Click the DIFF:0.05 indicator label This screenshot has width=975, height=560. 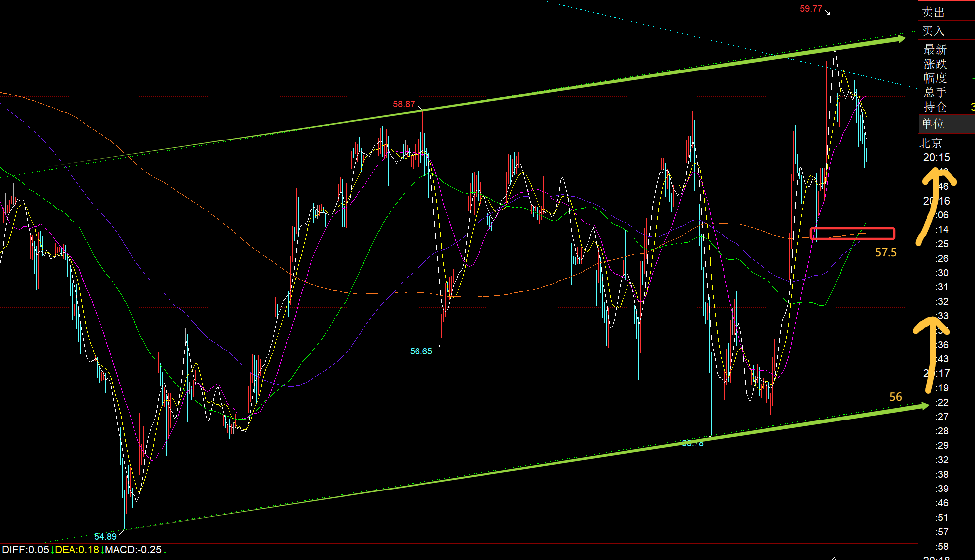tap(25, 550)
